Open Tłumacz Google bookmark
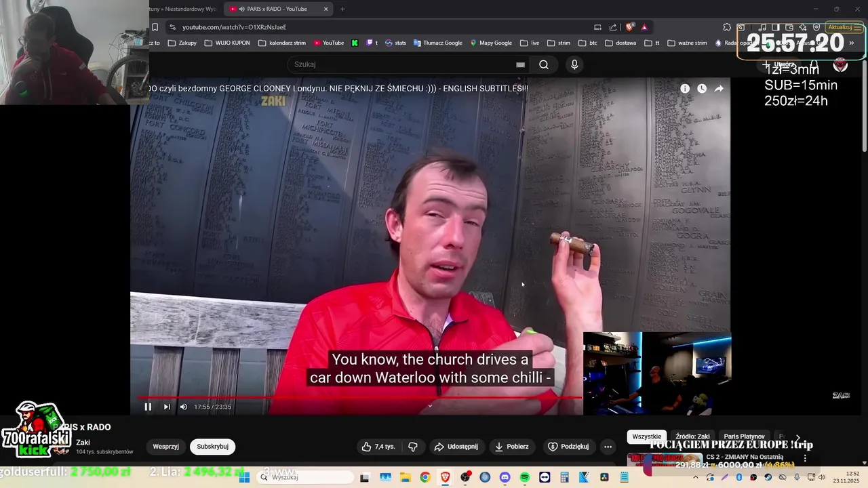The height and width of the screenshot is (488, 868). point(438,43)
